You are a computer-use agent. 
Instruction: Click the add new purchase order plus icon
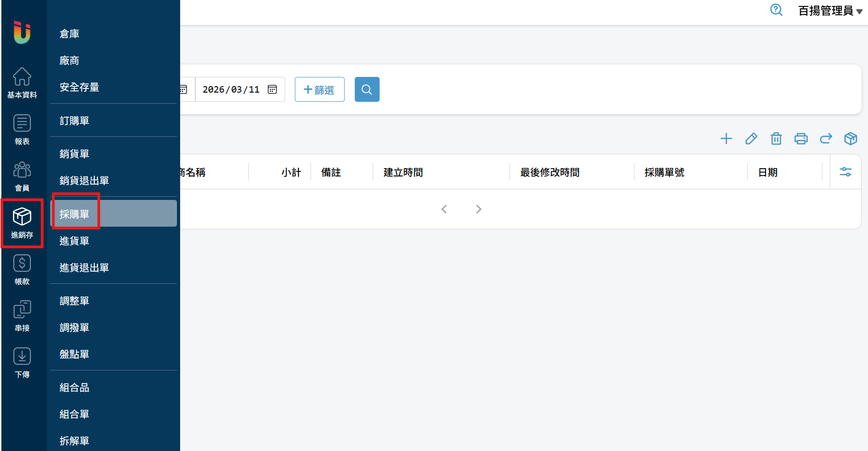click(x=726, y=139)
